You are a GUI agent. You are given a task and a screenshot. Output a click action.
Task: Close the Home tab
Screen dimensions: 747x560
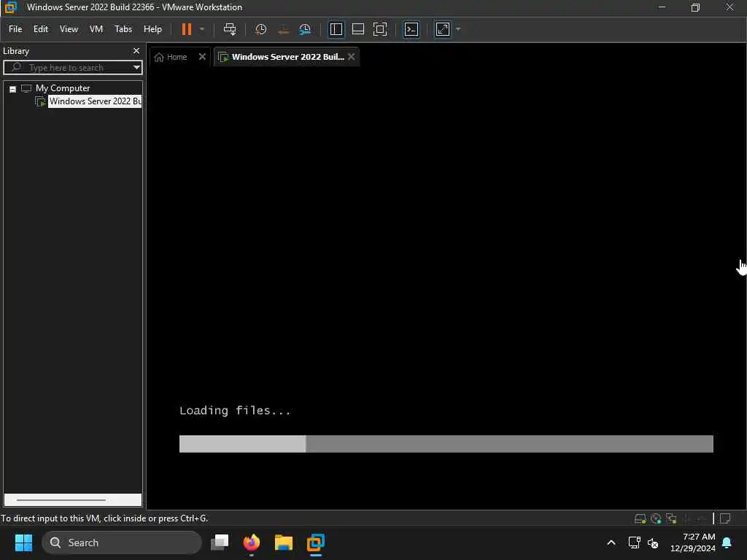pyautogui.click(x=202, y=56)
